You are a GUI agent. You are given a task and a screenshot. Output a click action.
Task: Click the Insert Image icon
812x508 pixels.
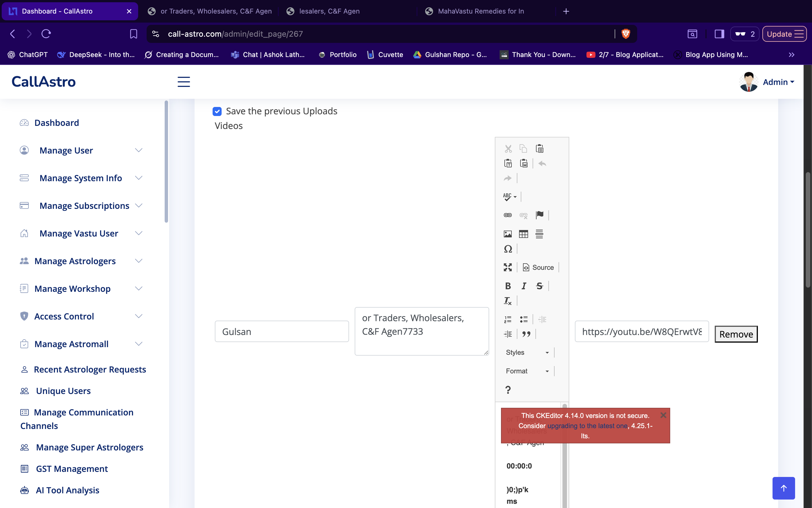tap(508, 234)
